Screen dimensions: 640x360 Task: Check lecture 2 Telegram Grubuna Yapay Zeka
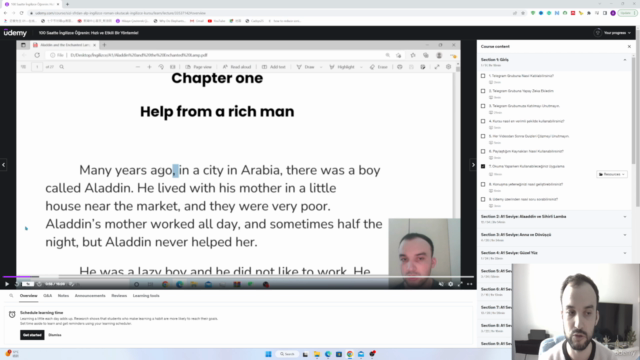(x=483, y=91)
